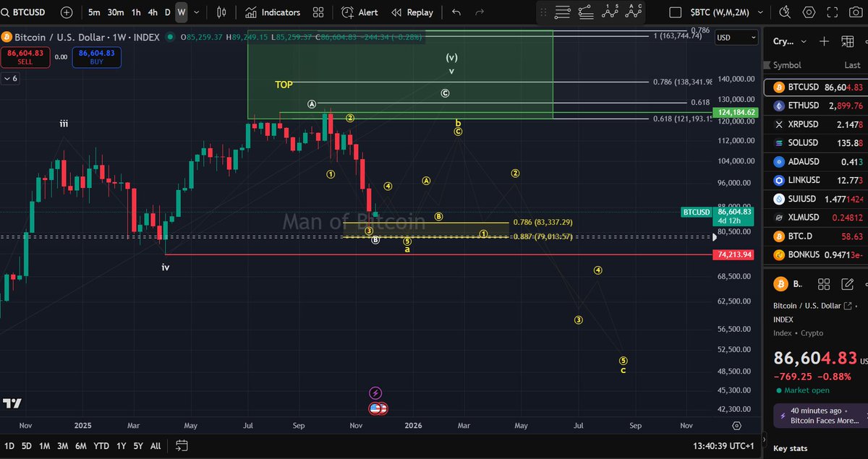868x459 pixels.
Task: Enter fullscreen with the brackets icon
Action: tap(830, 12)
